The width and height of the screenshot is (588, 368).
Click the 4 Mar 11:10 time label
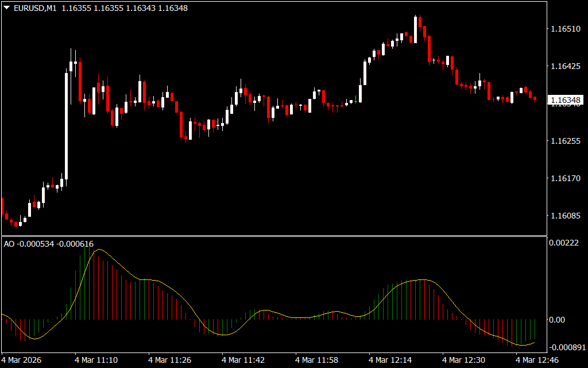point(96,360)
